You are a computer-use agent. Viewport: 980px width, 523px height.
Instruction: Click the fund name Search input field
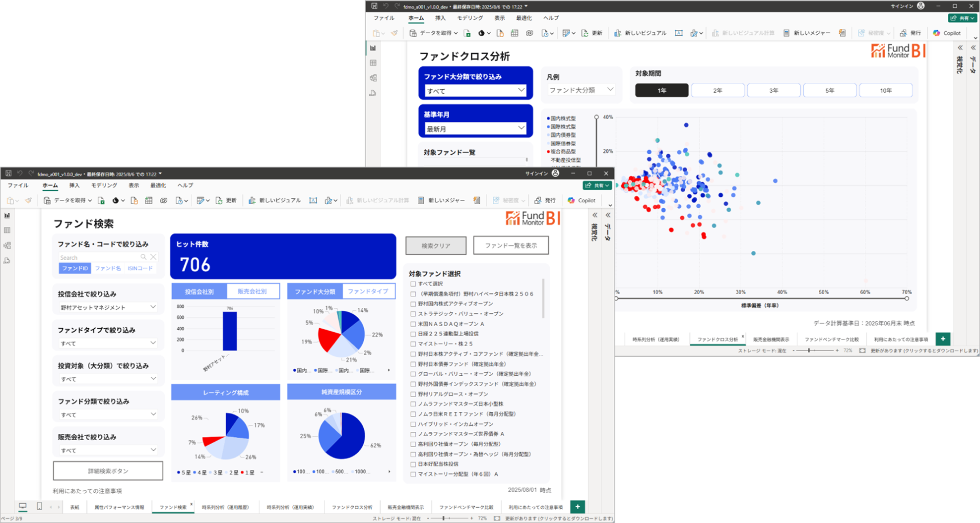99,257
